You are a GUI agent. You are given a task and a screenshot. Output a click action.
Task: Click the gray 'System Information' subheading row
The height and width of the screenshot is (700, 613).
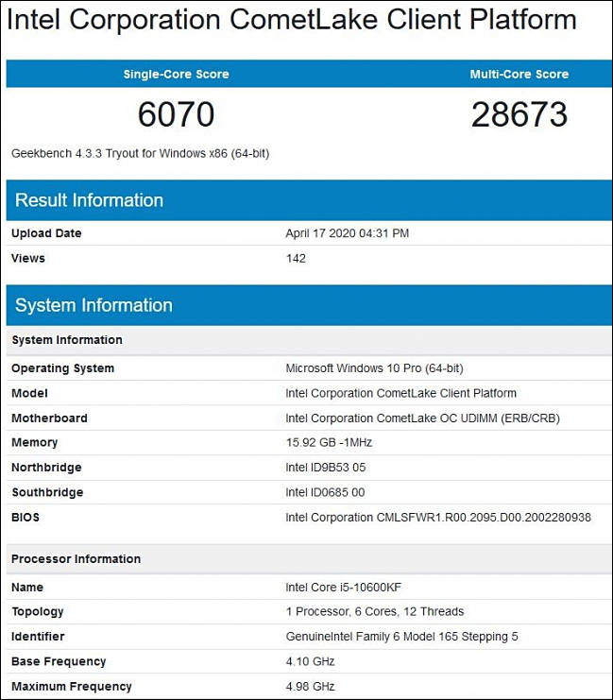click(x=309, y=340)
